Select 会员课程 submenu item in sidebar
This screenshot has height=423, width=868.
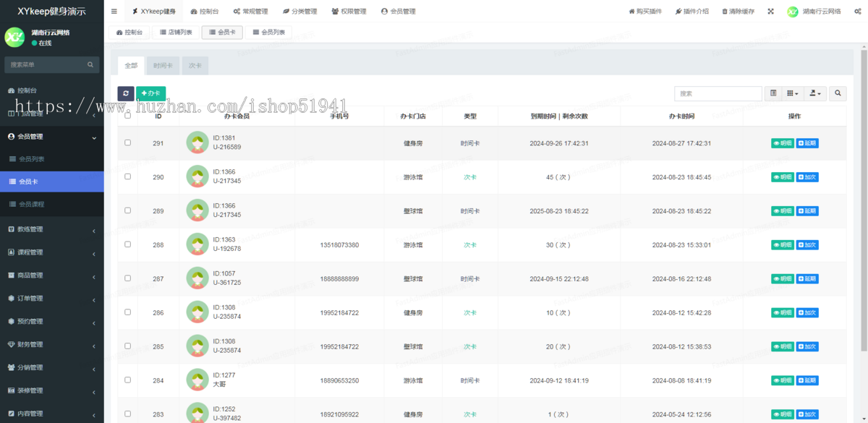pyautogui.click(x=52, y=205)
